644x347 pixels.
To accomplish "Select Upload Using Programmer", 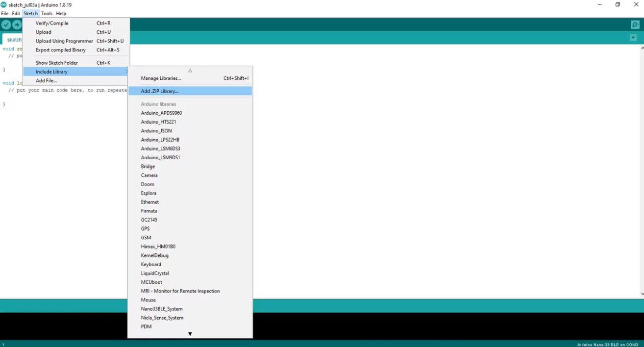I will click(76, 41).
